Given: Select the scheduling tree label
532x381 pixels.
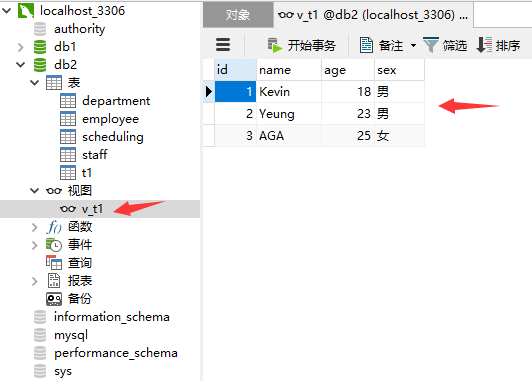Looking at the screenshot, I should [x=113, y=137].
